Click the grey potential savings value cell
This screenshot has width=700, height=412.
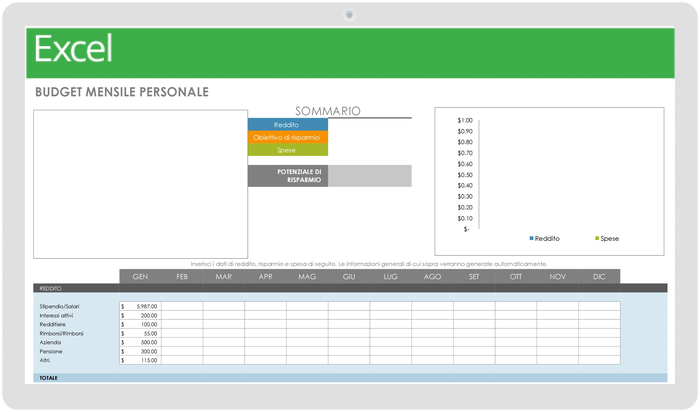point(370,176)
